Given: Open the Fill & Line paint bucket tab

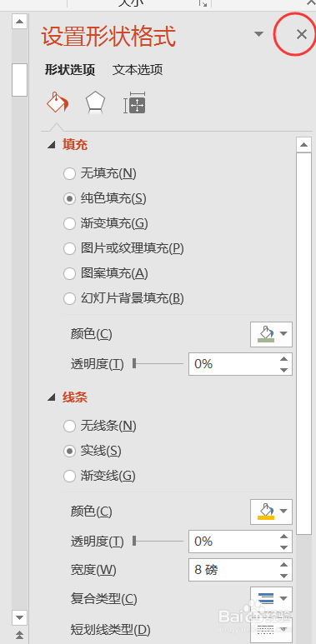Looking at the screenshot, I should (58, 102).
